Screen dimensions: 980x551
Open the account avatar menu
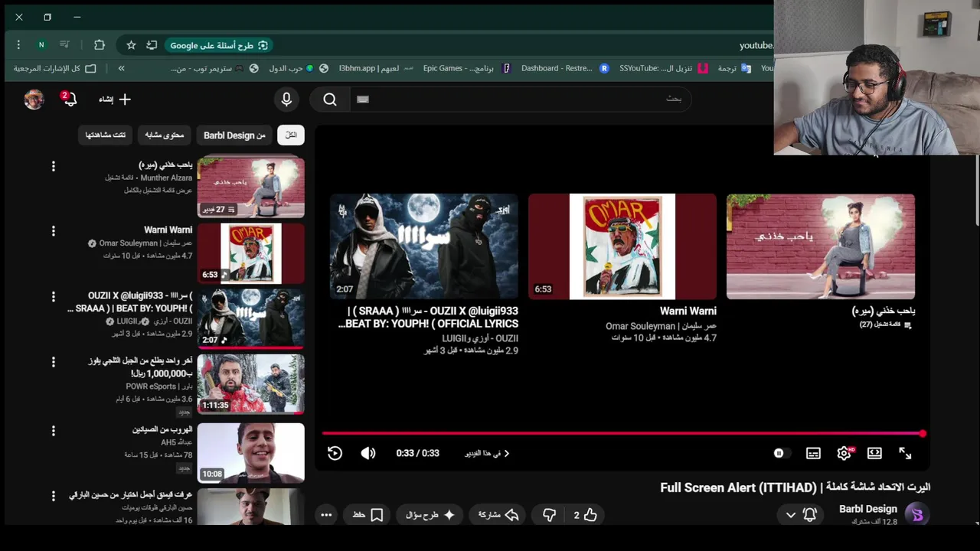[34, 99]
